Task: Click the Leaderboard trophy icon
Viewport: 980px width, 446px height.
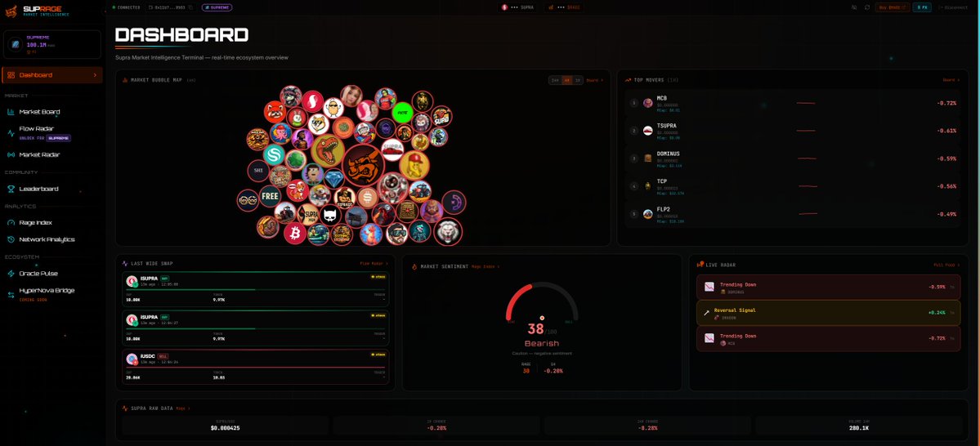Action: [11, 189]
